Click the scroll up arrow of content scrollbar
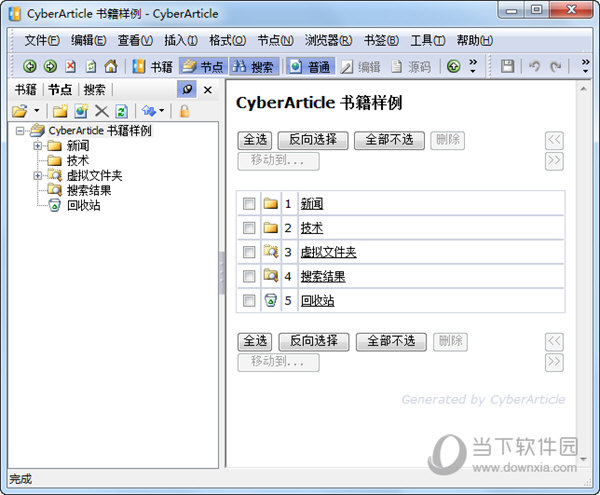This screenshot has width=600, height=495. coord(584,89)
